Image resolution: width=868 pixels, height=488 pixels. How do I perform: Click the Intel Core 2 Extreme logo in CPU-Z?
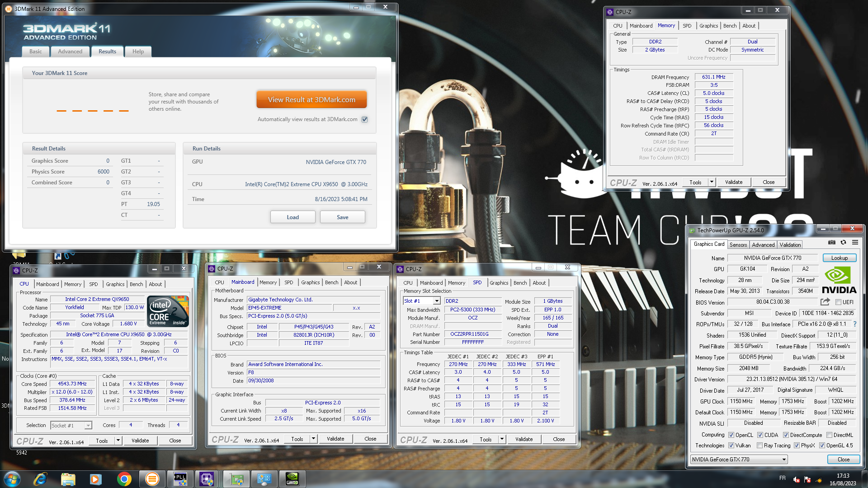[x=168, y=311]
